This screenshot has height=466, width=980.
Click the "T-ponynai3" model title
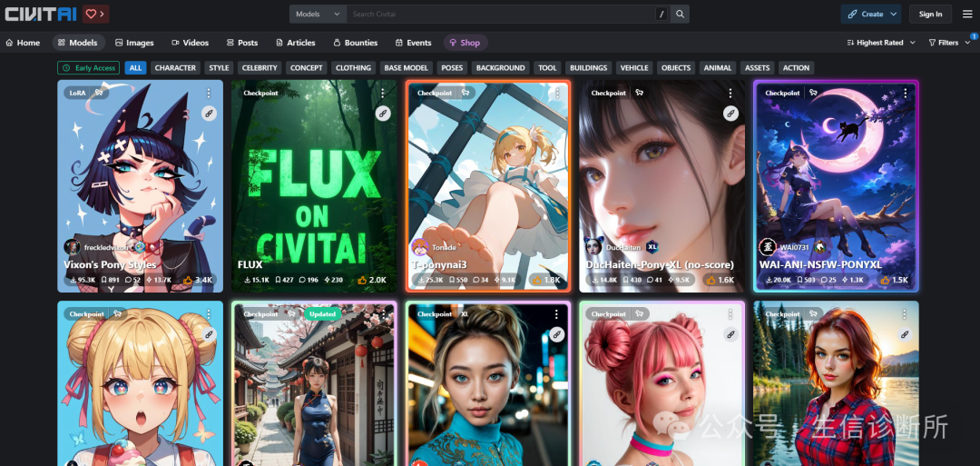click(x=439, y=264)
